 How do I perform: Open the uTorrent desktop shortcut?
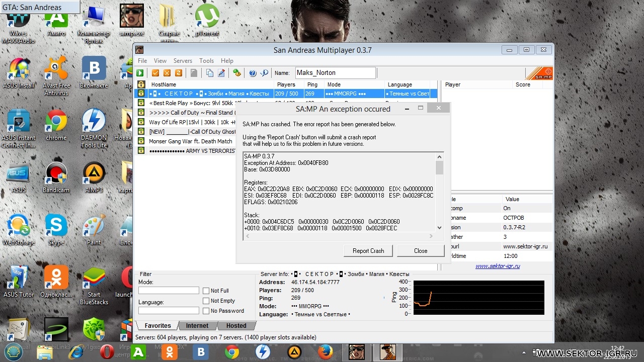(207, 20)
